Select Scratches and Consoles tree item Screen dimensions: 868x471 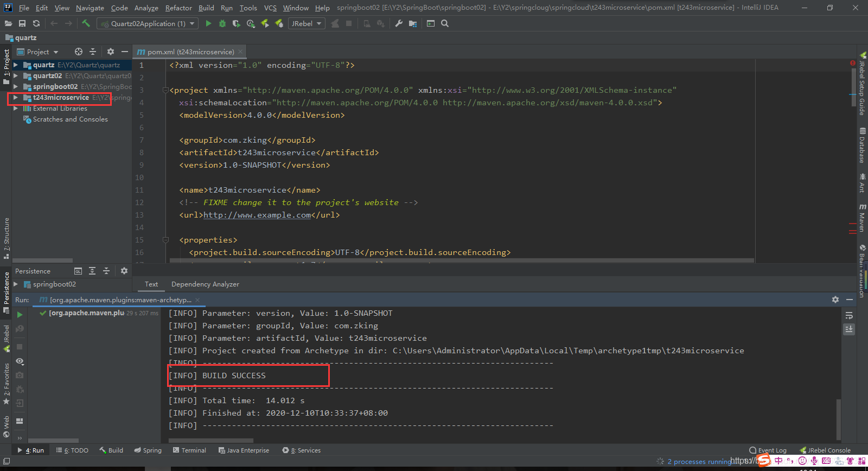click(66, 119)
